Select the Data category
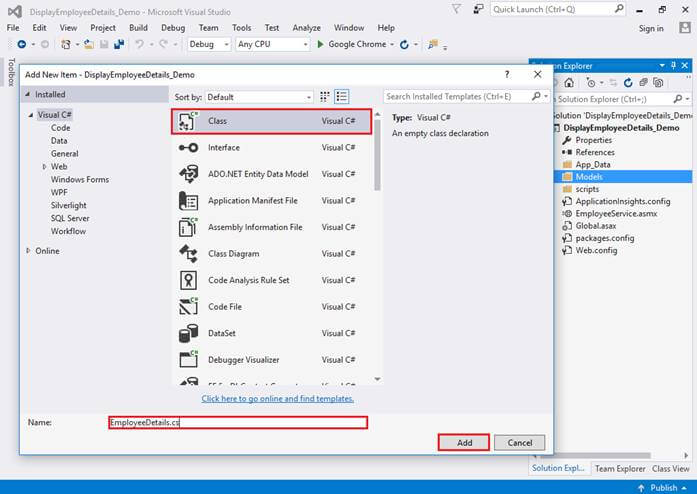 coord(59,141)
